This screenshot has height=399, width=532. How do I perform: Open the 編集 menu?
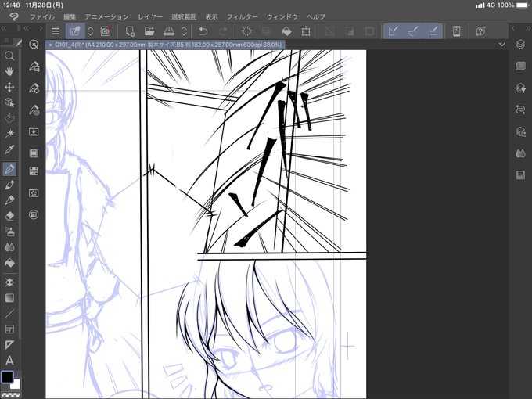pyautogui.click(x=70, y=16)
